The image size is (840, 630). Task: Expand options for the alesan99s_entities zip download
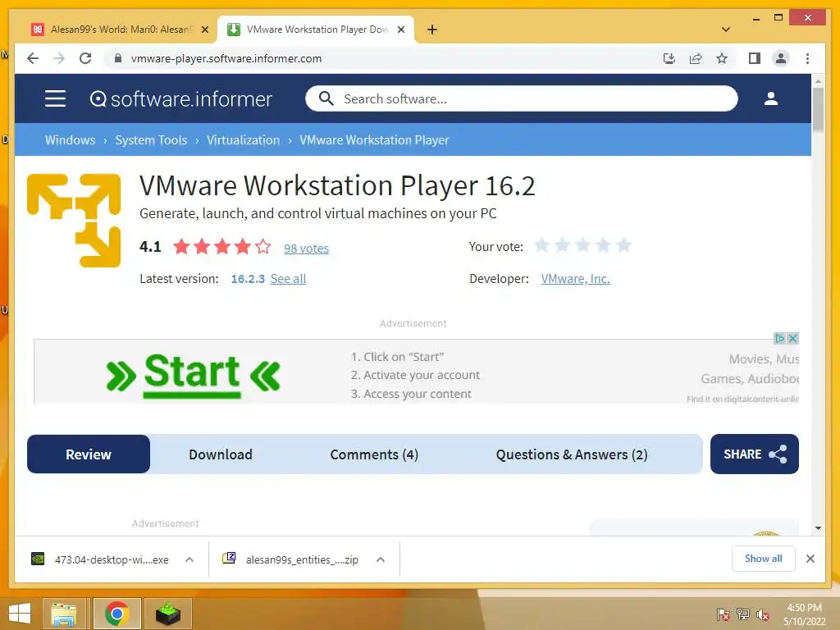click(x=381, y=559)
